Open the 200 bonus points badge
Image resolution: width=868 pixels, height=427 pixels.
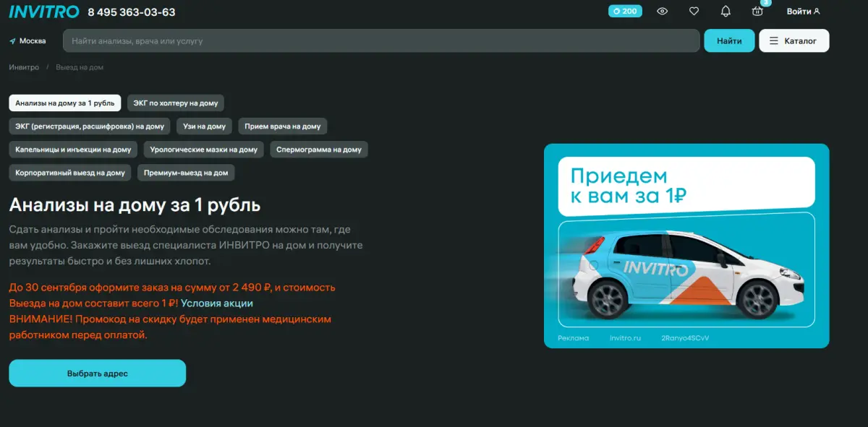(625, 12)
